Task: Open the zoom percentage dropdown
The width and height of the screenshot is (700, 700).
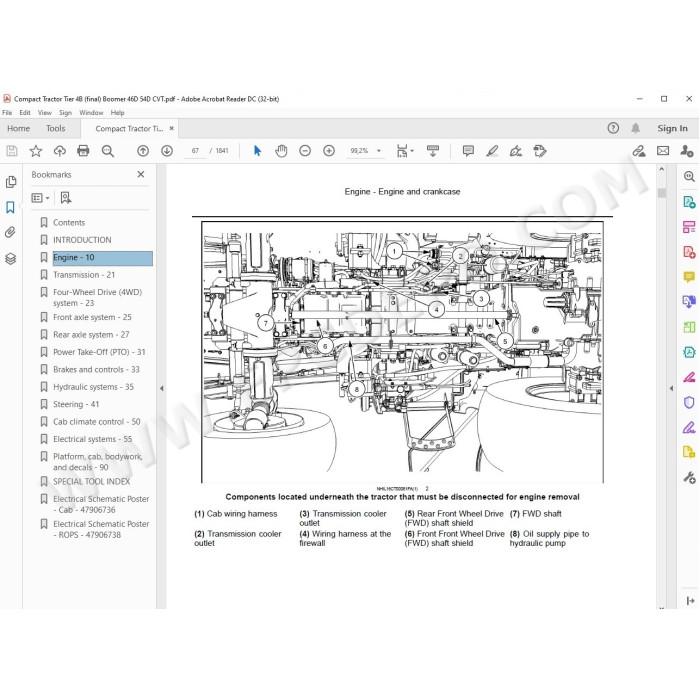Action: (x=379, y=151)
